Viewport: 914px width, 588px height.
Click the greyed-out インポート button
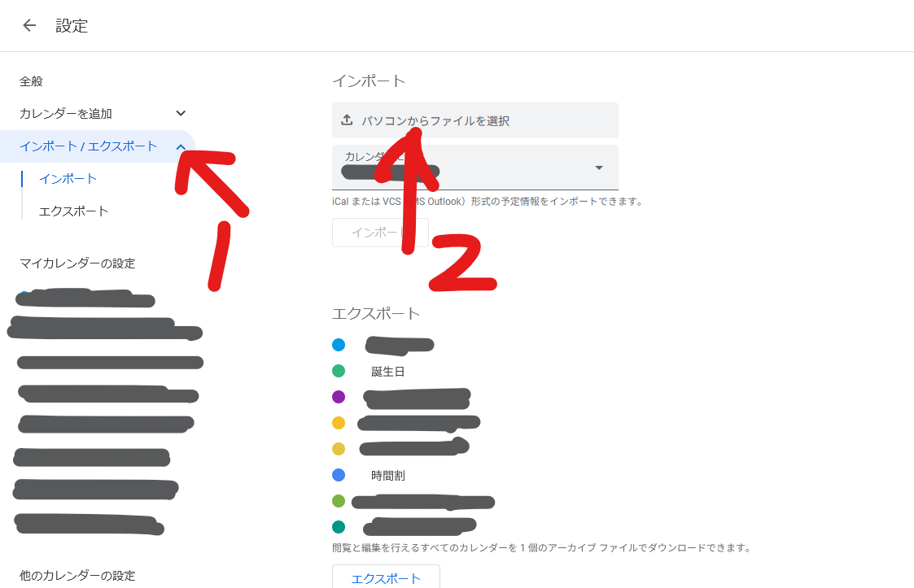click(x=380, y=233)
